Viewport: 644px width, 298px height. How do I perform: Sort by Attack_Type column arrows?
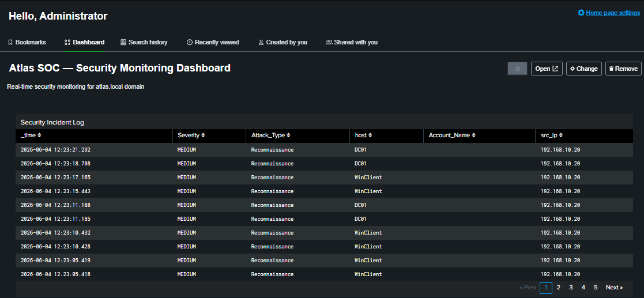[288, 135]
